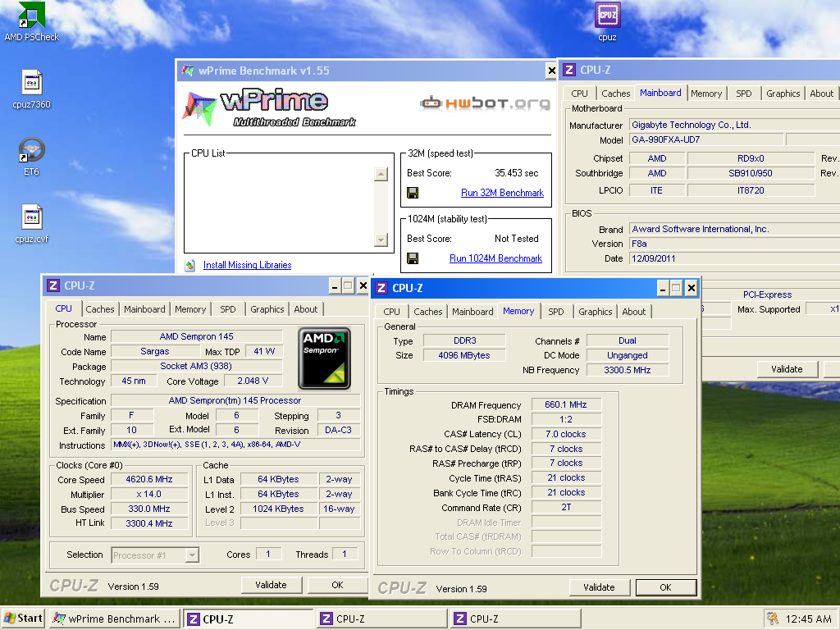Image resolution: width=840 pixels, height=630 pixels.
Task: Select the cpuz.cvf desktop file
Action: coord(32,223)
